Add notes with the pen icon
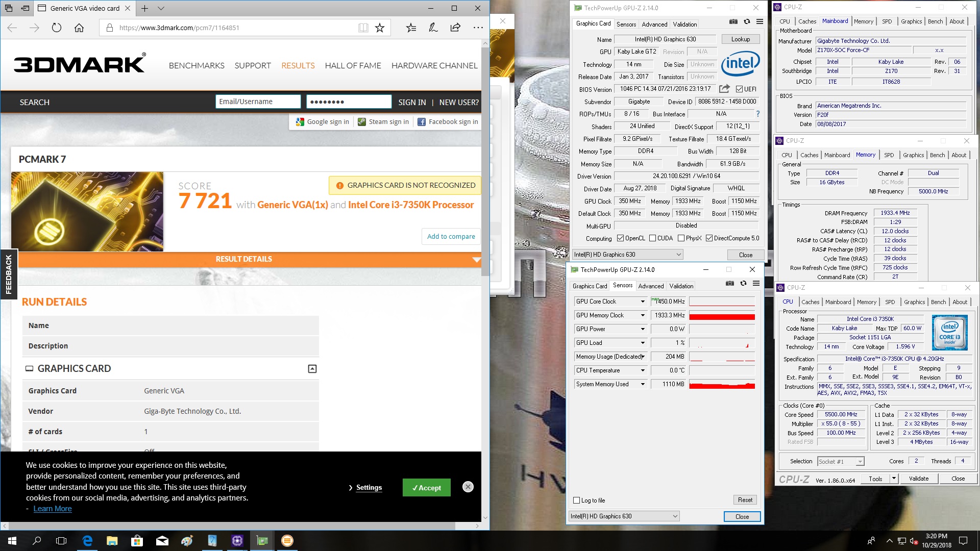The height and width of the screenshot is (551, 980). click(433, 28)
